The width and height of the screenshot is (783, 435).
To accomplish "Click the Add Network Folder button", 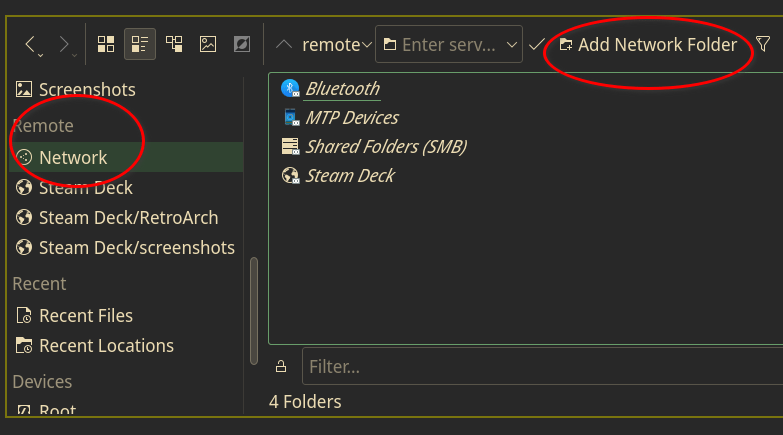I will pos(648,44).
